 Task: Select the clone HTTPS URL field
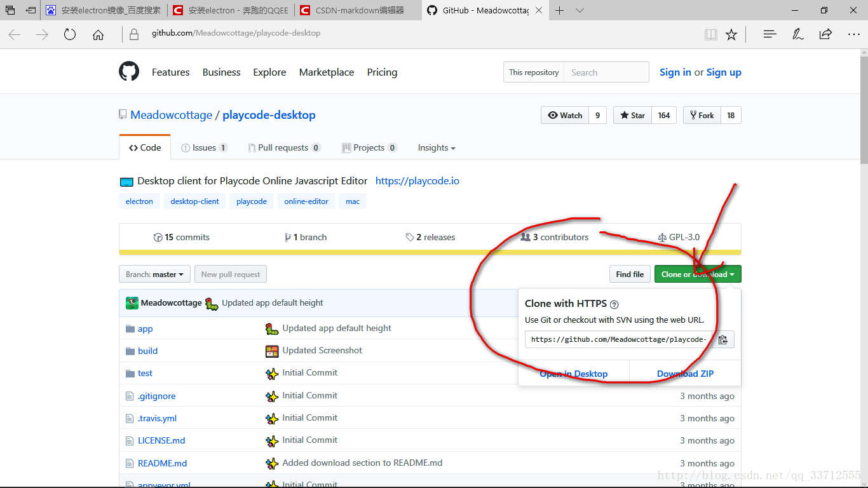[619, 339]
